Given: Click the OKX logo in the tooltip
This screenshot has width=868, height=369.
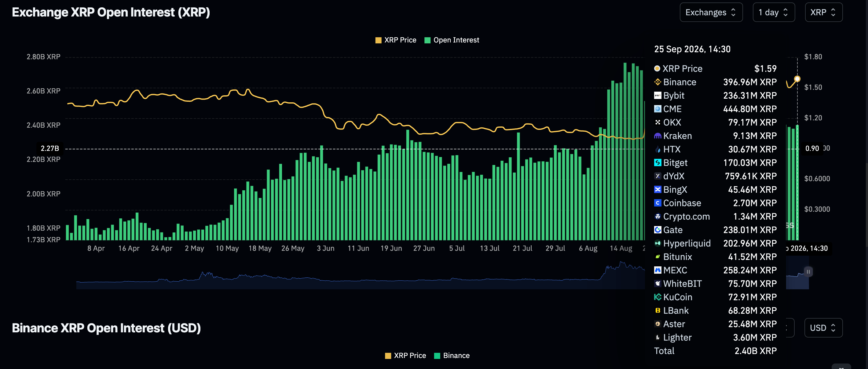Looking at the screenshot, I should tap(657, 122).
